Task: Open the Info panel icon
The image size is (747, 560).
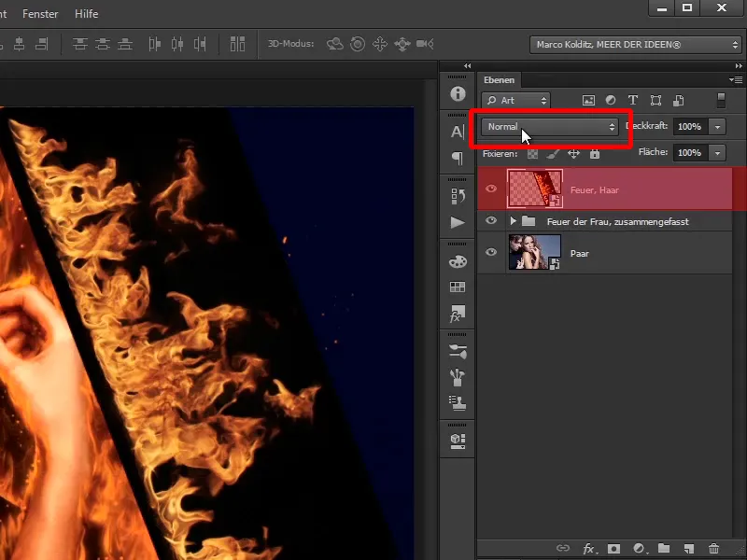Action: click(x=458, y=93)
